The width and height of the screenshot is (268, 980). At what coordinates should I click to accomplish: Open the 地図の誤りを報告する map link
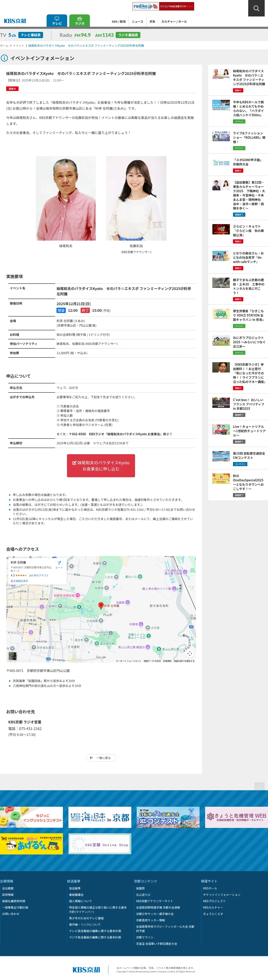point(184,661)
